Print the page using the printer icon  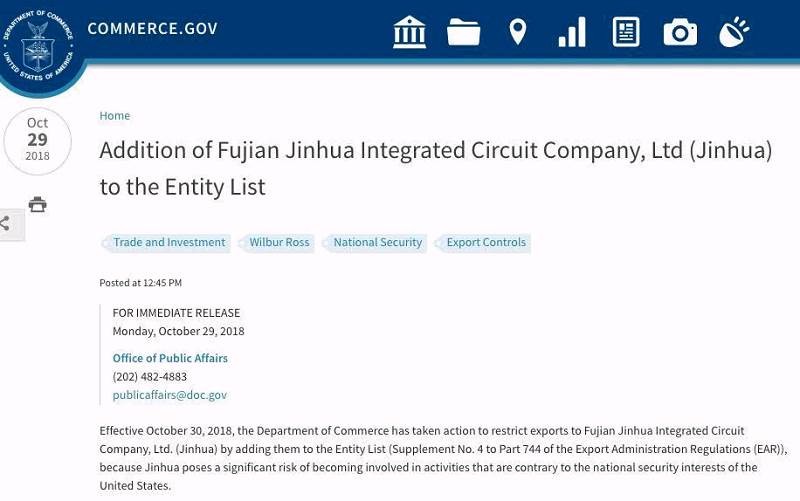coord(38,205)
